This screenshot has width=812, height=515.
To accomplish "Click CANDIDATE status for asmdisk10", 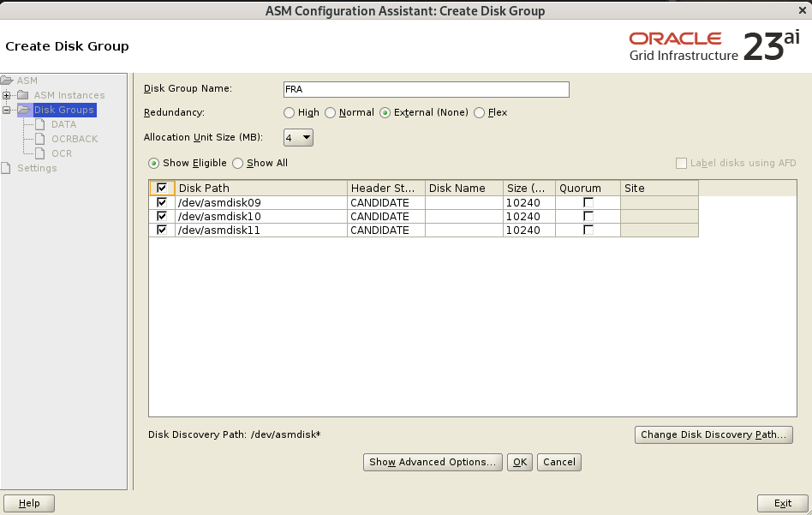I will [385, 217].
